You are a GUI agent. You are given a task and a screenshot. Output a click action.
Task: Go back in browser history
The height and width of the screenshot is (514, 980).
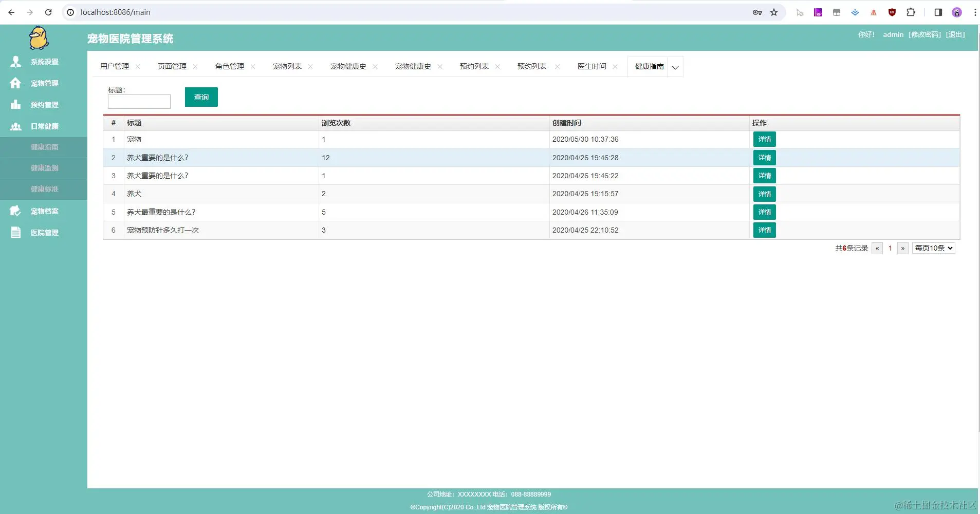11,12
